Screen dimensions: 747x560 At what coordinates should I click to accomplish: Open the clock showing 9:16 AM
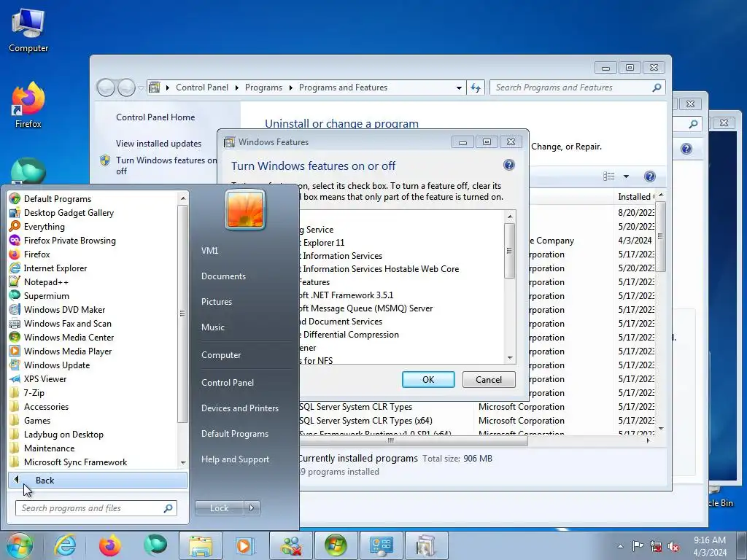[710, 546]
